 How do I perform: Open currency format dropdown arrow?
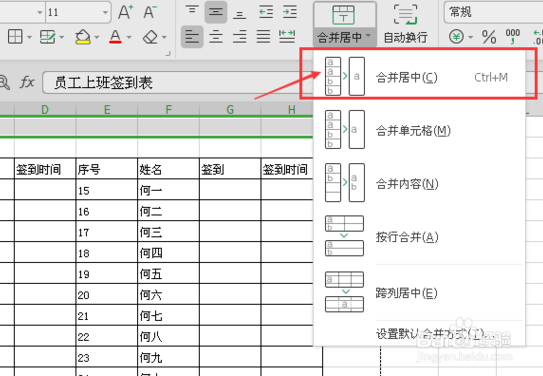click(471, 37)
